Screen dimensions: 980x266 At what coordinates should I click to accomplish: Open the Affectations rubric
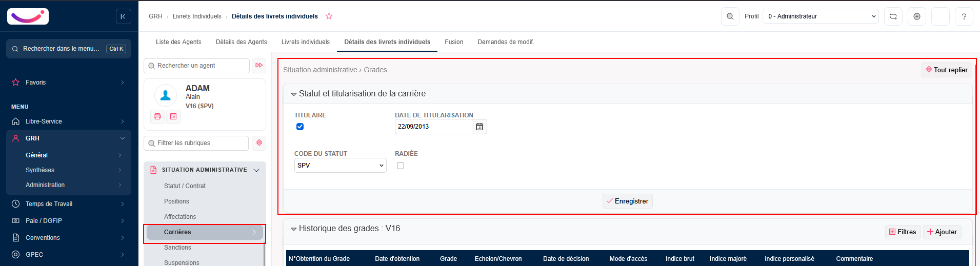pos(180,217)
